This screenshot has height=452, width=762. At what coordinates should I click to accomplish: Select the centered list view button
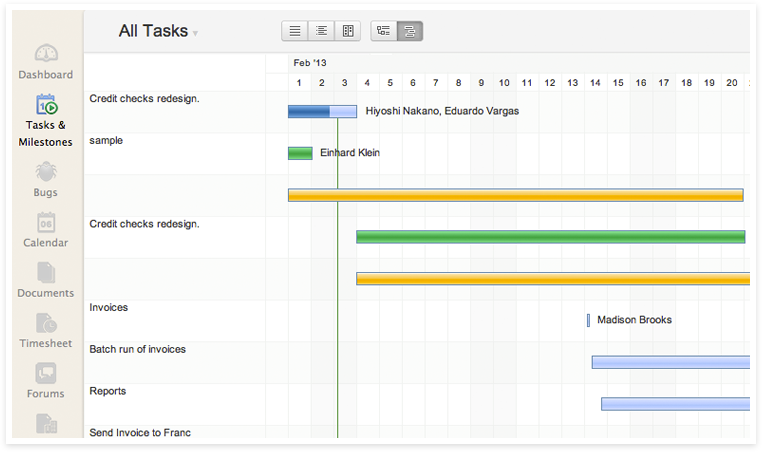321,31
